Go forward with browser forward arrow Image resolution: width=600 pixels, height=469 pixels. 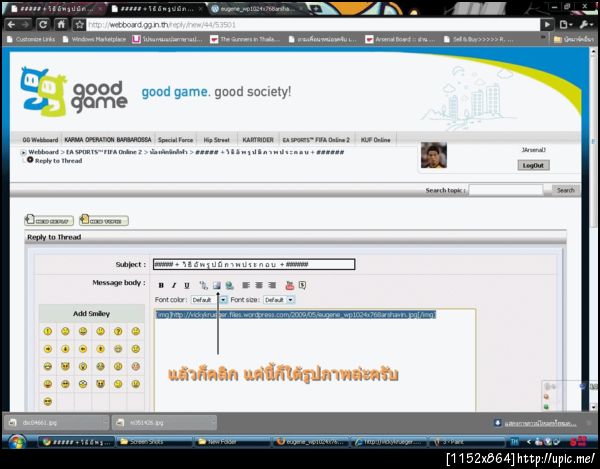[26, 25]
